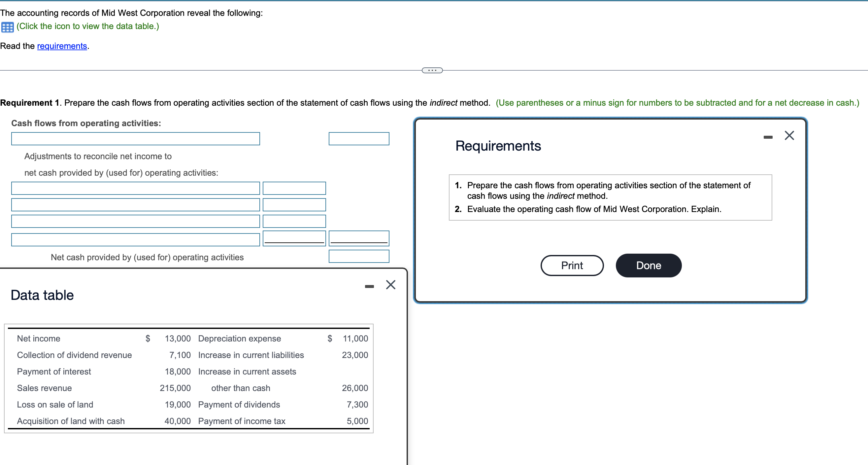
Task: Select the first adjustment description field
Action: [135, 188]
